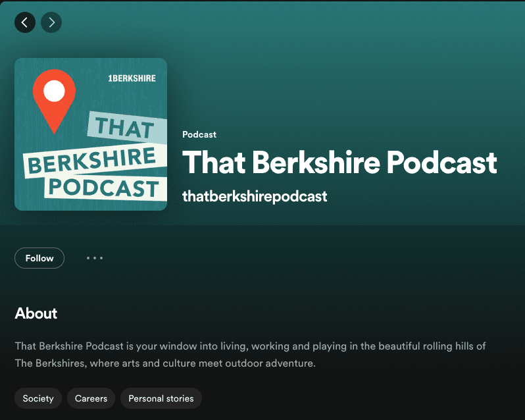Toggle Follow for That Berkshire Podcast

coord(39,258)
